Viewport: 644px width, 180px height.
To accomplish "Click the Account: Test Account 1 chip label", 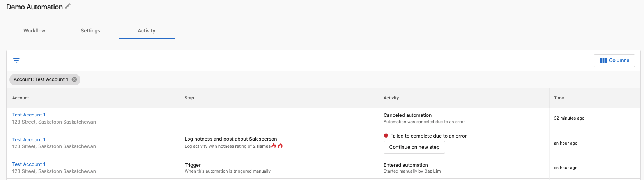I will click(x=41, y=79).
